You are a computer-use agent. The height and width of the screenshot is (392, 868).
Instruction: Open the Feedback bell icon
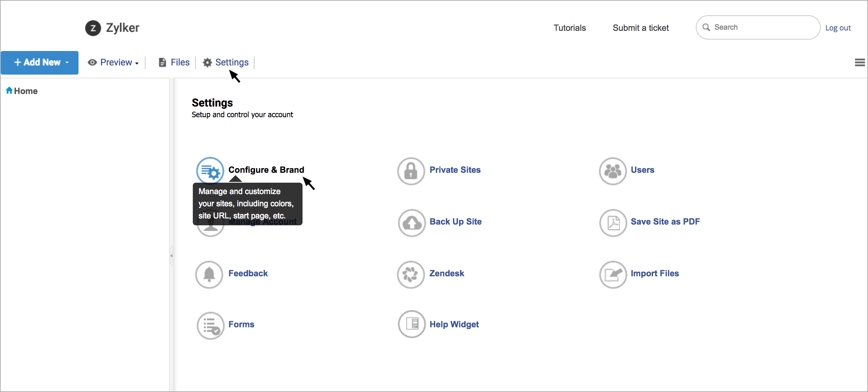click(209, 274)
